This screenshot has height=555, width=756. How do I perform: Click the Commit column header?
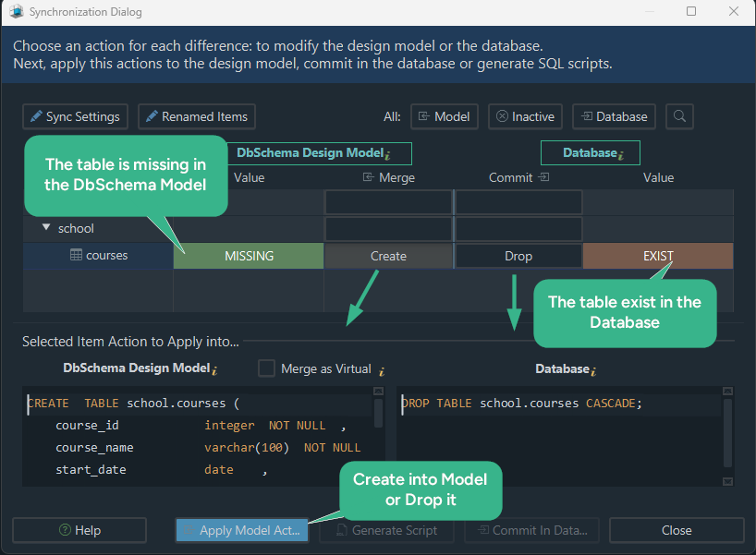pos(518,178)
